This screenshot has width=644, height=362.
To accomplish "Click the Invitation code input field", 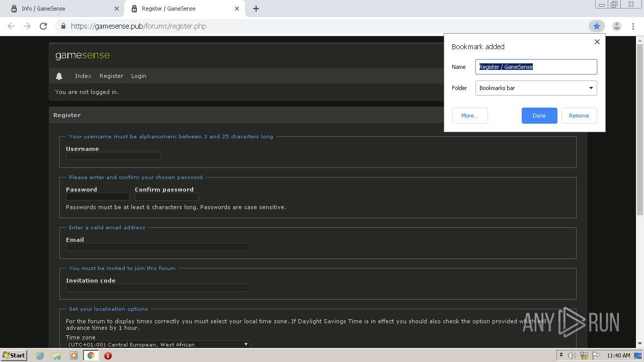I will click(157, 288).
